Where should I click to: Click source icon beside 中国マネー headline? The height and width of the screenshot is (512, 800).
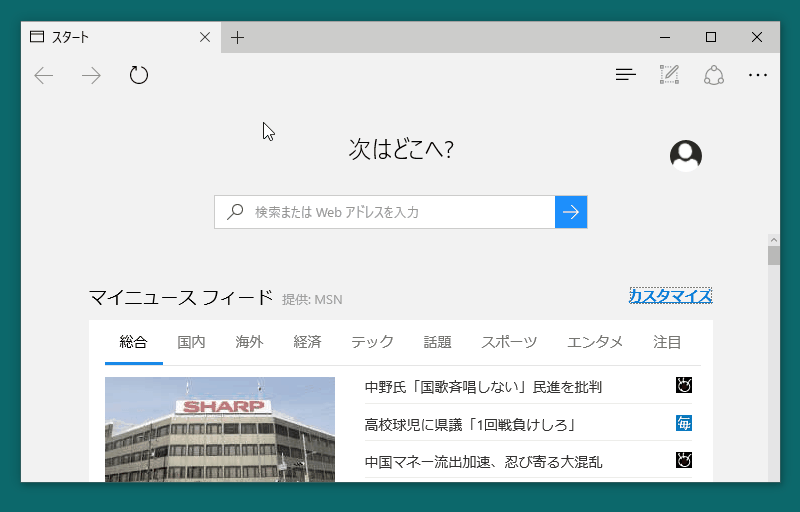(684, 460)
